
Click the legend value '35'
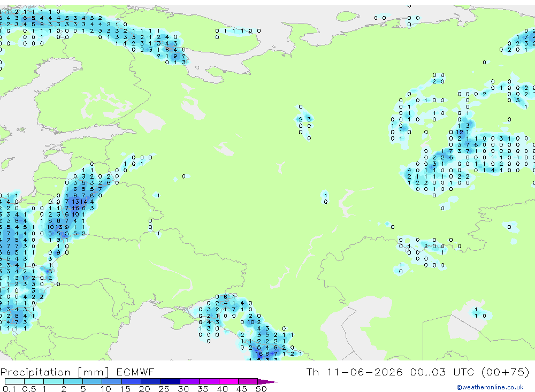coord(203,389)
